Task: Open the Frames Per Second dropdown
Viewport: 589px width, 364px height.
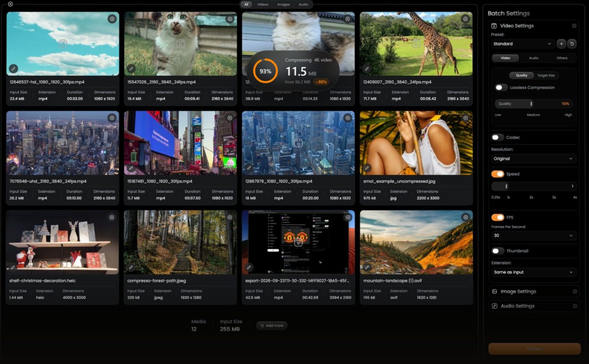Action: [x=534, y=236]
